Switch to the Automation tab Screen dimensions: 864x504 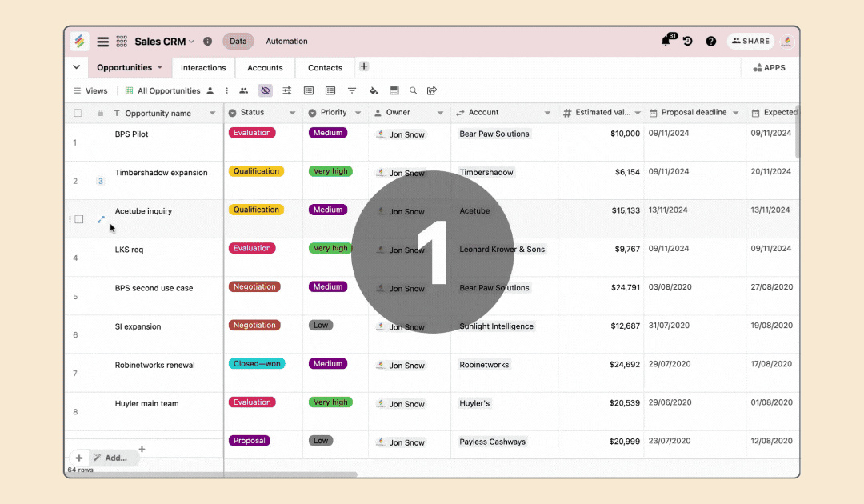click(x=286, y=42)
